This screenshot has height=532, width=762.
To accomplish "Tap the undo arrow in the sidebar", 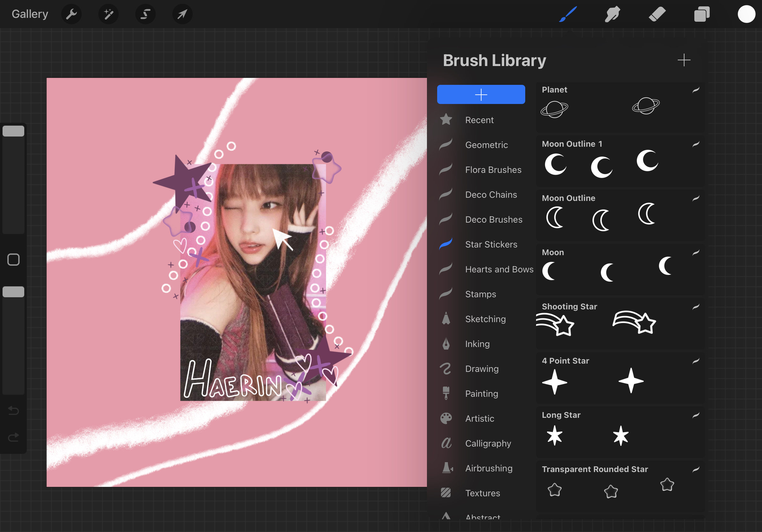I will pyautogui.click(x=13, y=410).
